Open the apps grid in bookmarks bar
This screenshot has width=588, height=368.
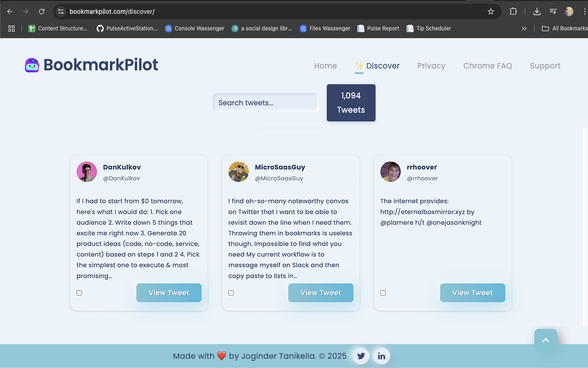pyautogui.click(x=11, y=29)
